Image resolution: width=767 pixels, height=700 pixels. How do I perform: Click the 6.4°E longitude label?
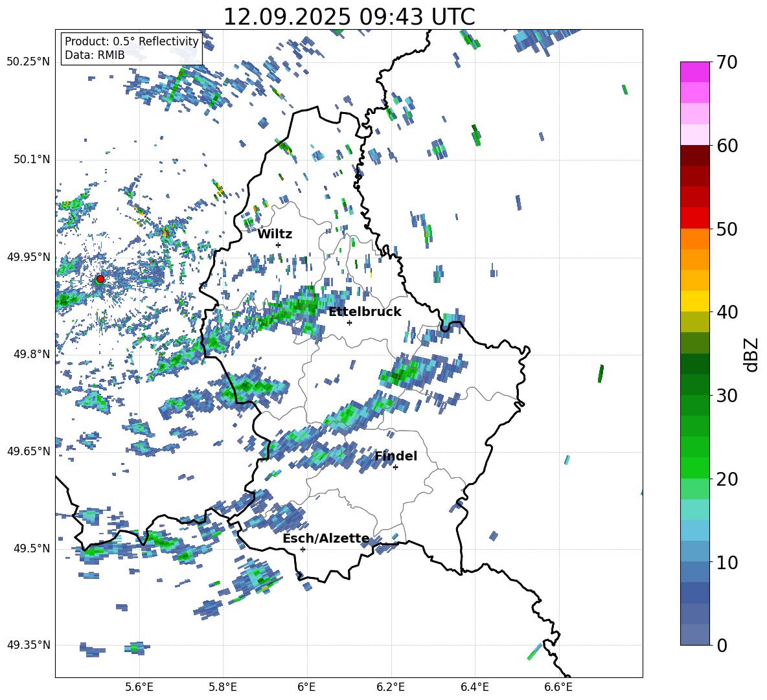pyautogui.click(x=474, y=687)
